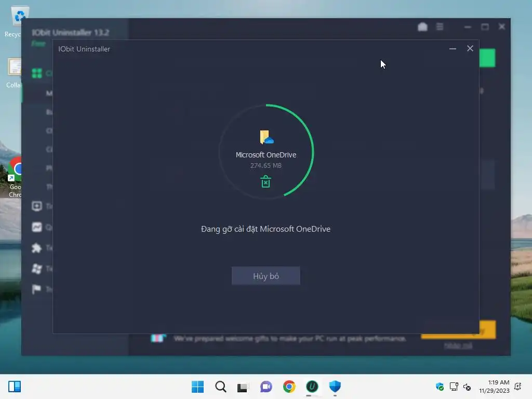The width and height of the screenshot is (532, 399).
Task: Open the Software Updater sidebar icon
Action: [x=37, y=206]
